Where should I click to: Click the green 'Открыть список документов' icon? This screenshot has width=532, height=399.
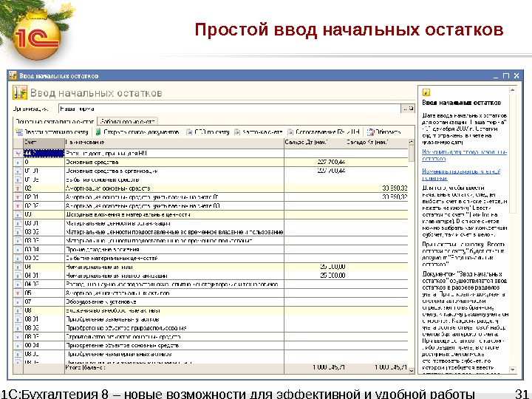tap(98, 132)
